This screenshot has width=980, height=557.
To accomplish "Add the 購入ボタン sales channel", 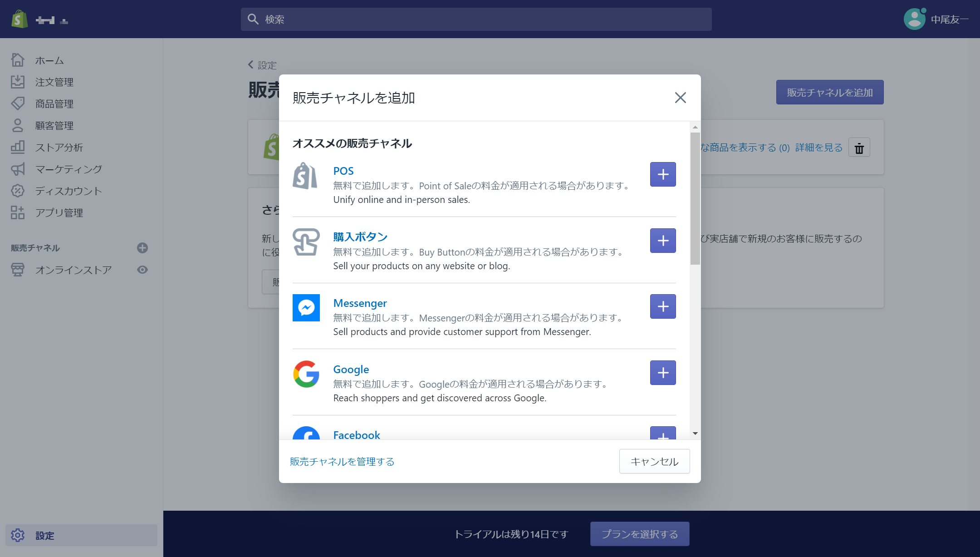I will pyautogui.click(x=663, y=241).
